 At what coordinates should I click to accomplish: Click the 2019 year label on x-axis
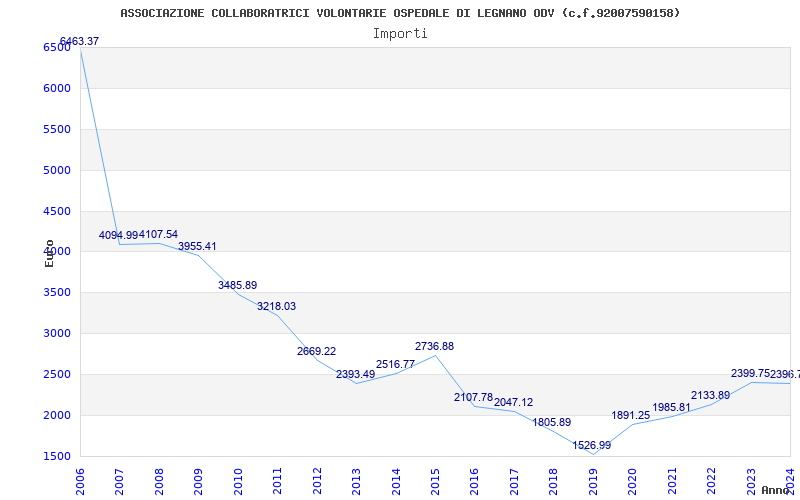[x=593, y=481]
